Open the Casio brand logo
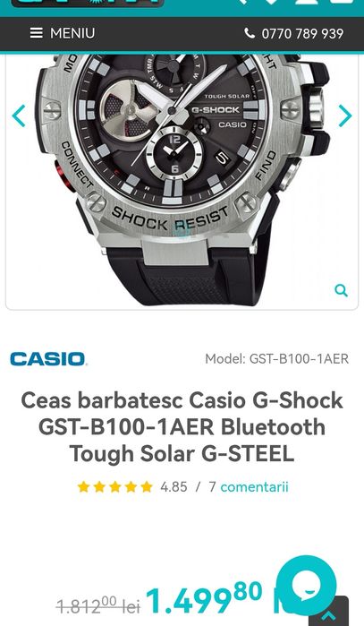Image resolution: width=364 pixels, height=626 pixels. click(47, 359)
